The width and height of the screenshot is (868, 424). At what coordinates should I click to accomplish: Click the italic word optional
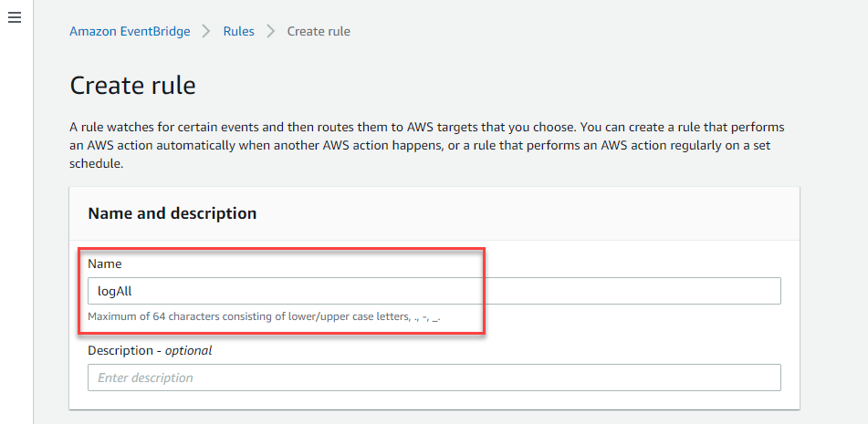click(189, 350)
